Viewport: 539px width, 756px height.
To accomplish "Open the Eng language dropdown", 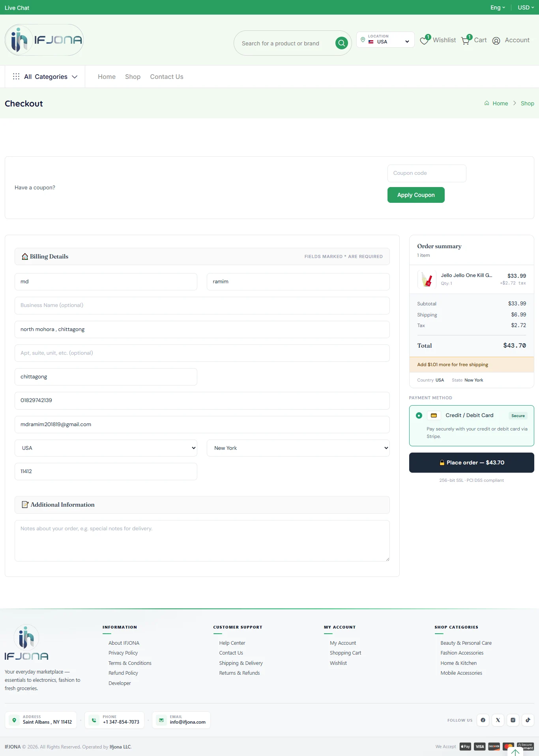I will click(x=498, y=7).
